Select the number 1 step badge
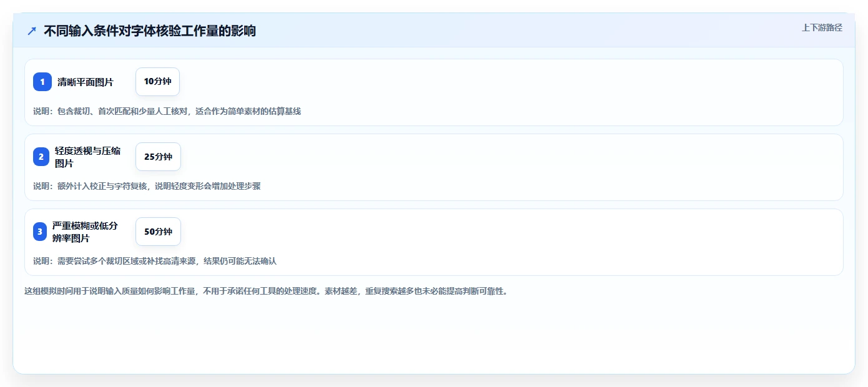868x387 pixels. (42, 82)
